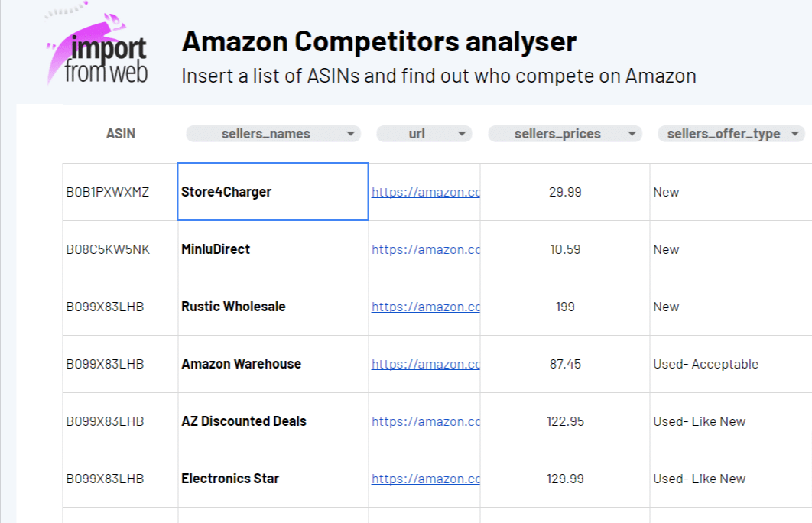
Task: Select the Used- Acceptable offer type cell
Action: coord(731,364)
